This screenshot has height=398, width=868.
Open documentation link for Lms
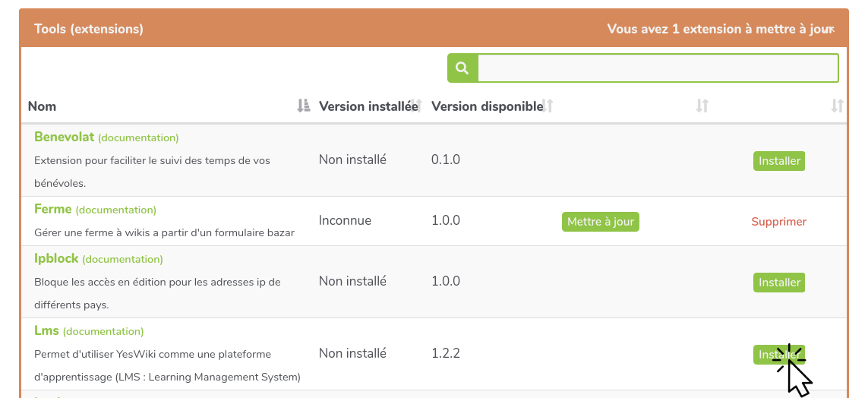click(103, 331)
